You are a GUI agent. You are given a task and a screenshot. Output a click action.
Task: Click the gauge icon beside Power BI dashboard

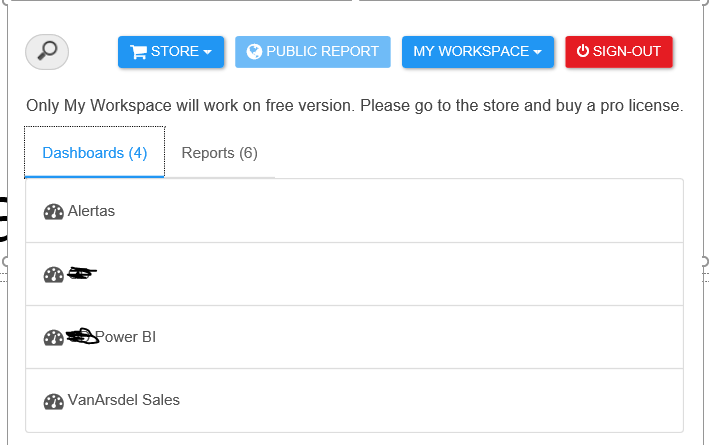pyautogui.click(x=53, y=337)
